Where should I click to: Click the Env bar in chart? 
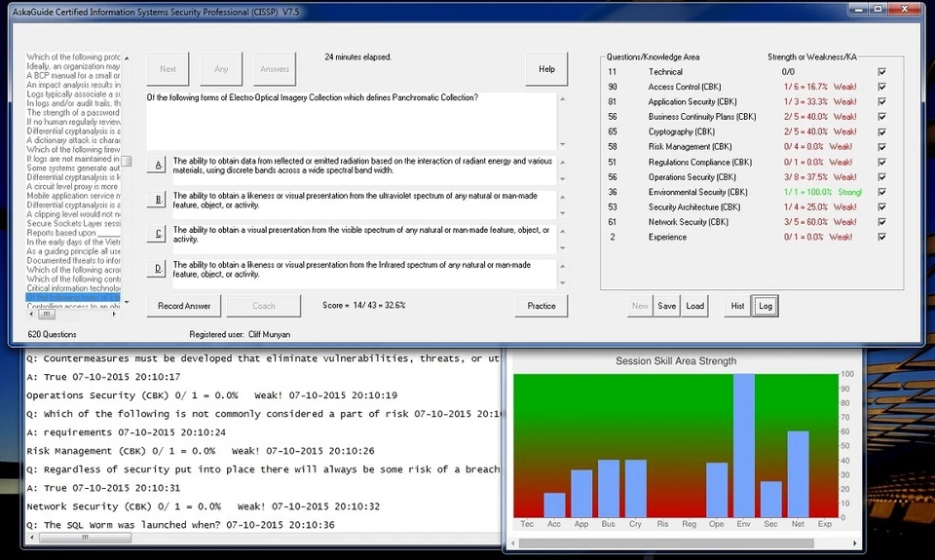[x=743, y=445]
